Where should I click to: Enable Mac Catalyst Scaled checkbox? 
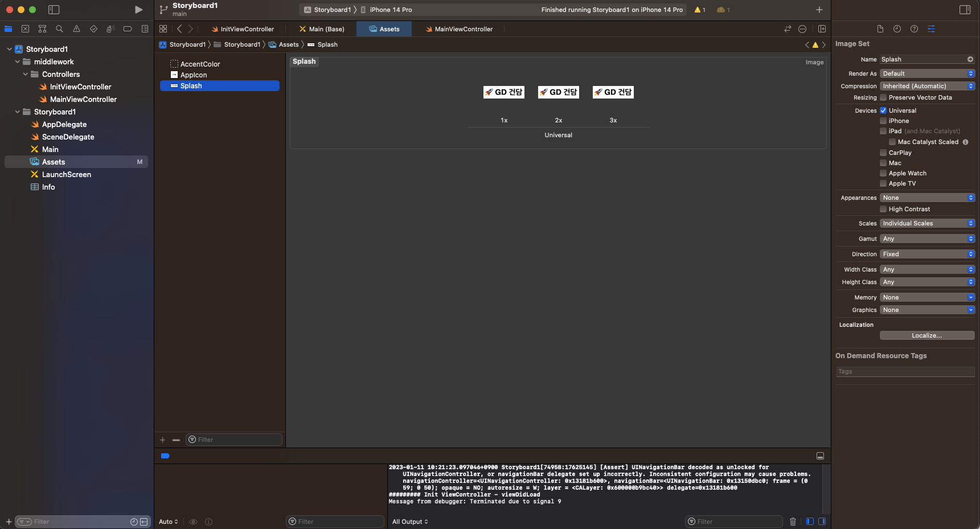point(892,142)
